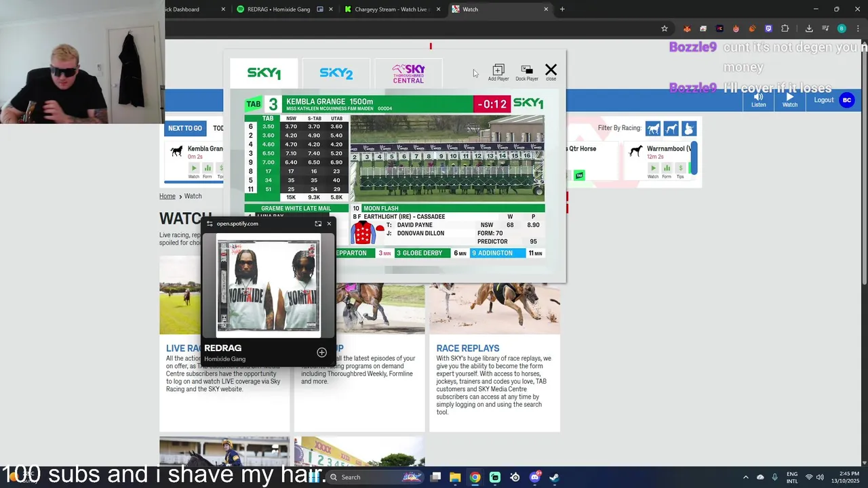This screenshot has height=488, width=868.
Task: Click the greyhound race replays image
Action: (494, 309)
